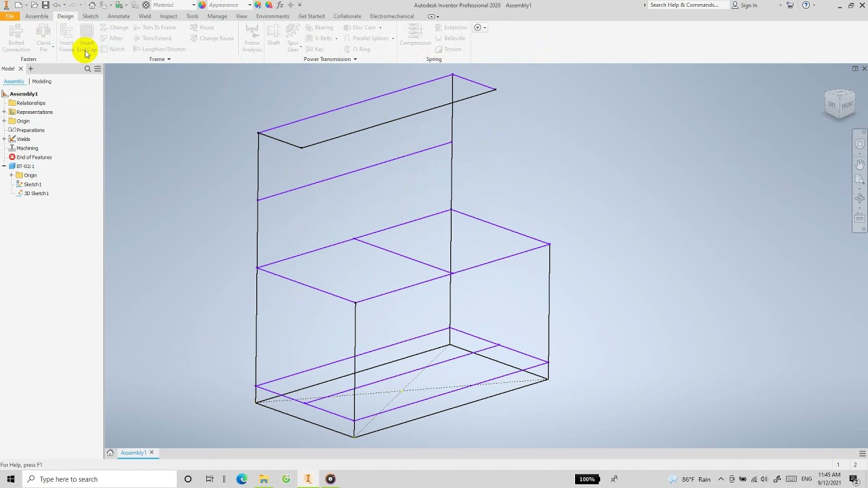This screenshot has width=868, height=488.
Task: Expand the Frame panel dropdown
Action: 160,59
